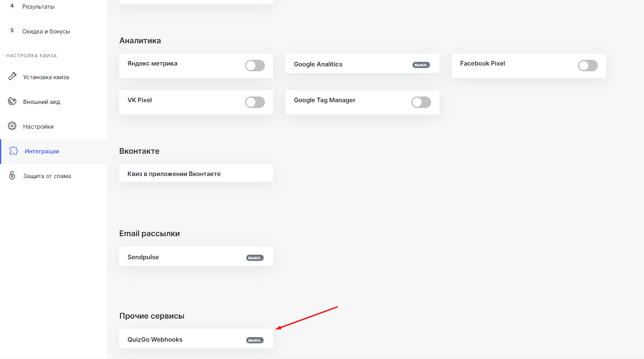Click the lock icon for spam protection
The image size is (644, 359).
12,176
